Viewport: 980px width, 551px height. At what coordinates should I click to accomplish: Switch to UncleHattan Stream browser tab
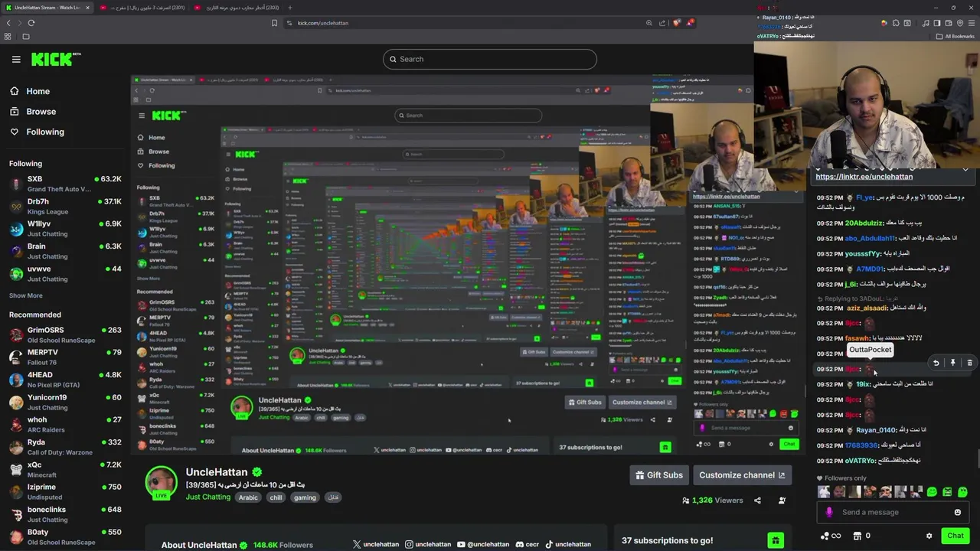tap(47, 8)
